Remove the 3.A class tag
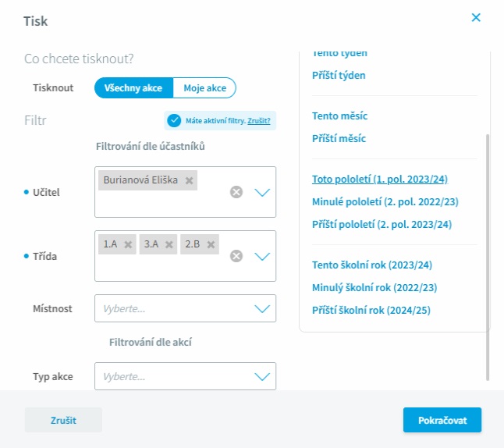Viewport: 504px width, 448px height. (x=169, y=244)
